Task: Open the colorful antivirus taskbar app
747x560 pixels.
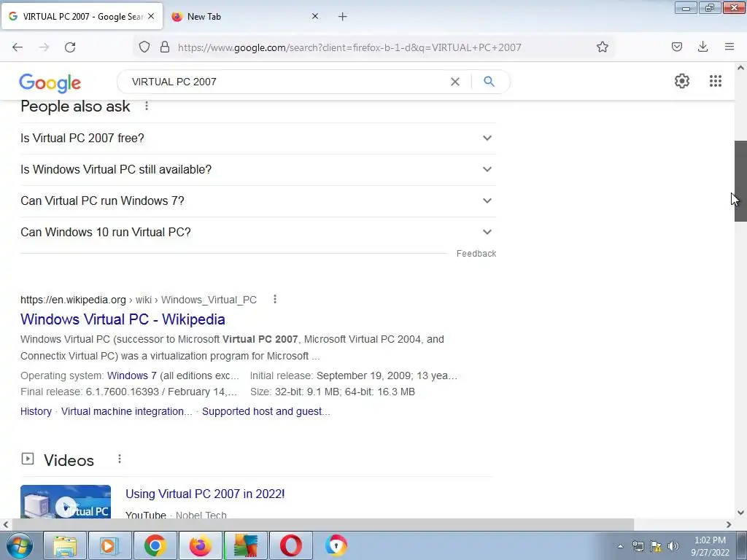Action: pos(246,545)
